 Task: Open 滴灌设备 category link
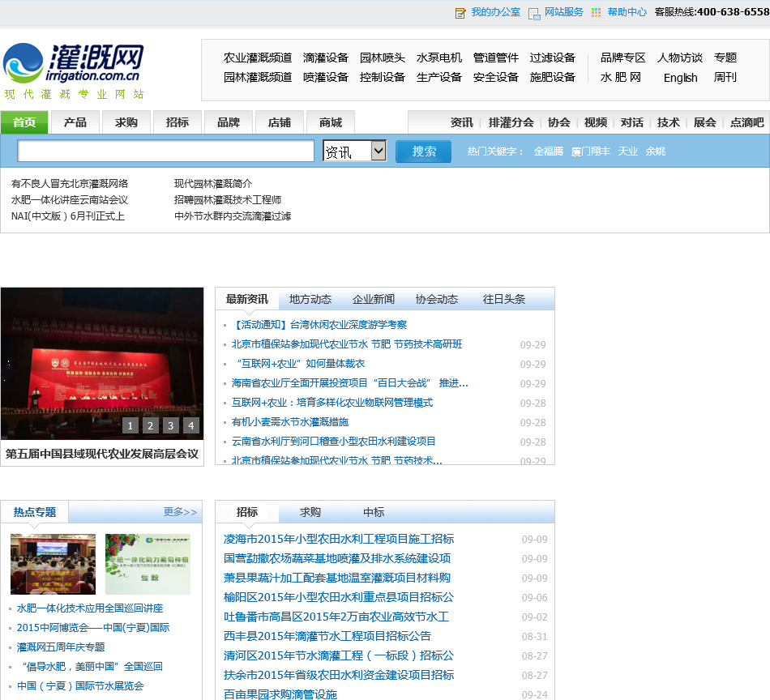(326, 58)
